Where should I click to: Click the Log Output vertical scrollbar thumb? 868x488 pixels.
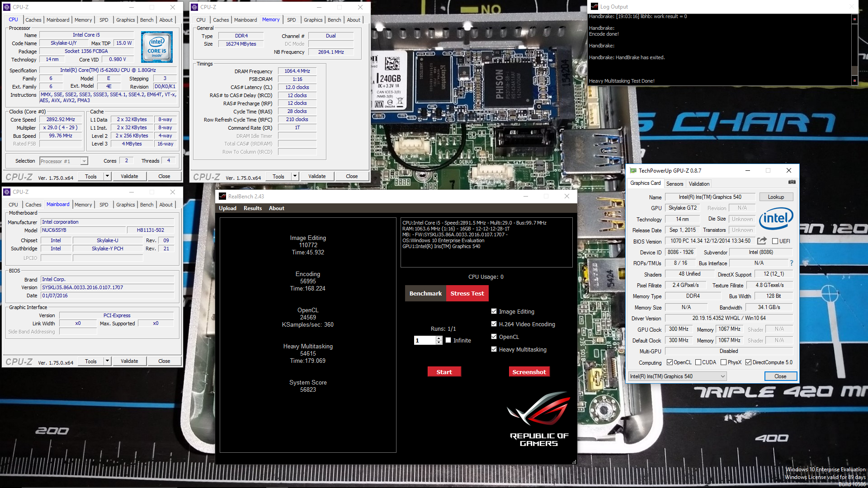click(x=854, y=70)
